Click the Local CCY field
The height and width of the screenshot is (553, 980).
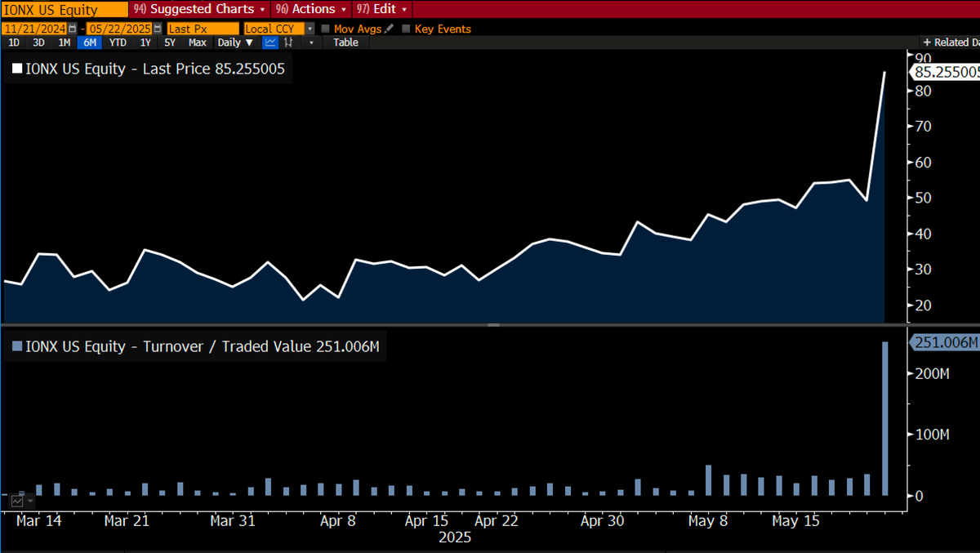[x=274, y=29]
